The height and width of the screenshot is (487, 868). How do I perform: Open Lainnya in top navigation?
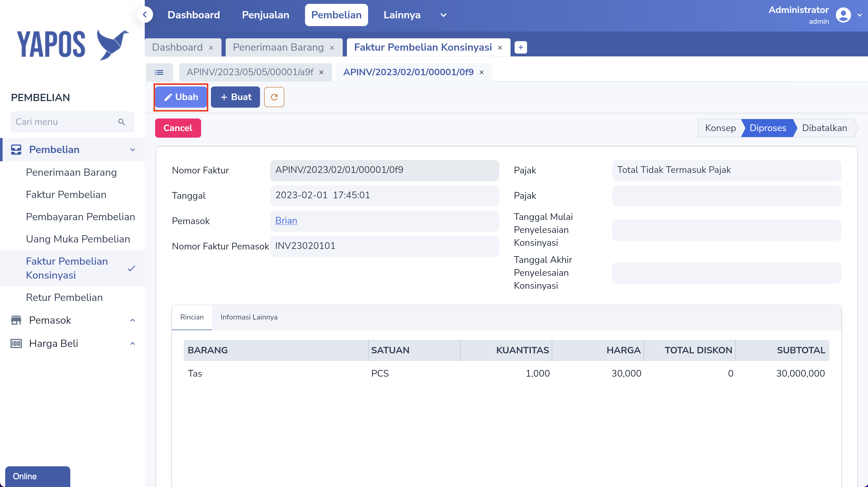pos(402,15)
